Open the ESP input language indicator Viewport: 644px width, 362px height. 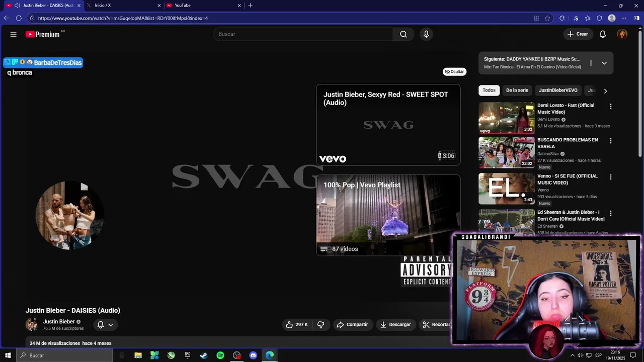click(x=598, y=355)
